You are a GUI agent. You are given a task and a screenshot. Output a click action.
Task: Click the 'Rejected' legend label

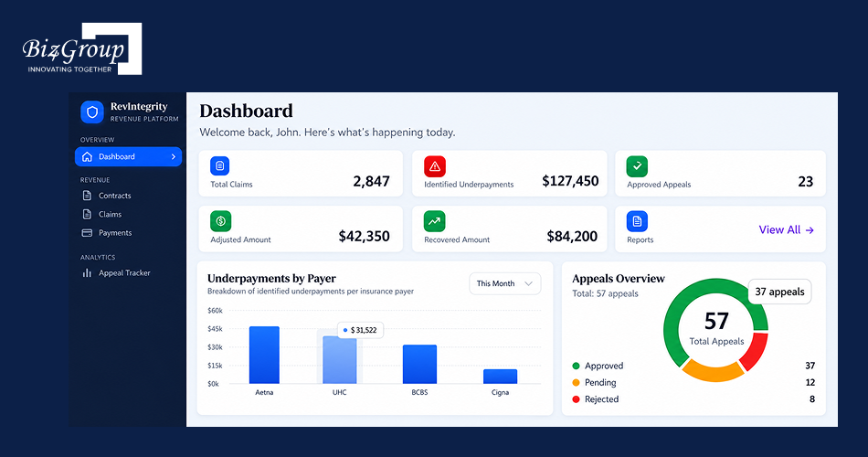(602, 399)
